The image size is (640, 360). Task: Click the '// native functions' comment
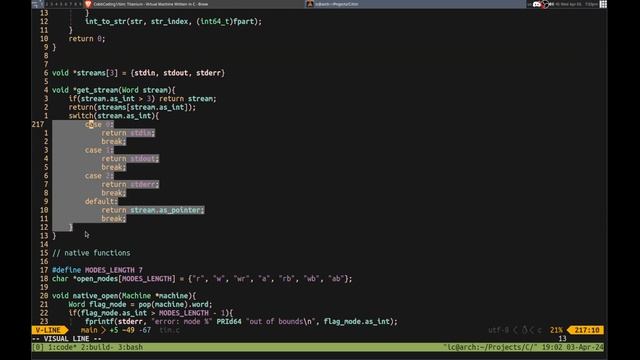pyautogui.click(x=91, y=253)
